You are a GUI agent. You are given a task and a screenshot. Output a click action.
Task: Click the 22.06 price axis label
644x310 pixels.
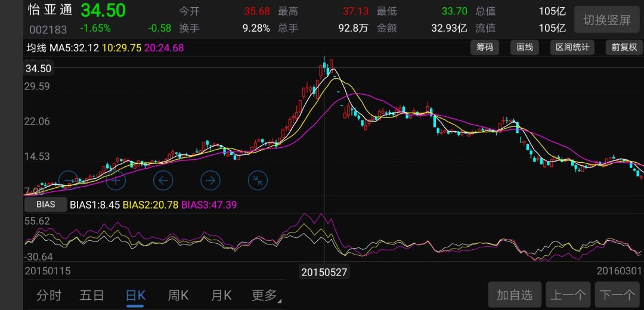(x=38, y=121)
